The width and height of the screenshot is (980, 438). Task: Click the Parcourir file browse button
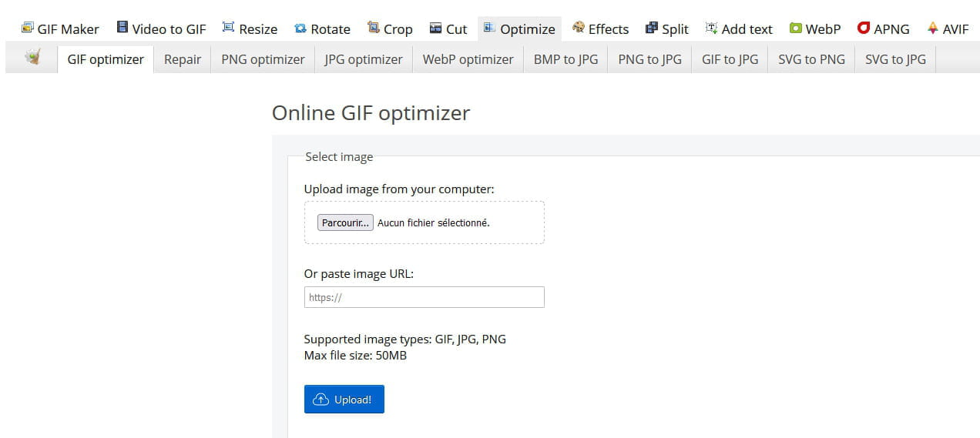coord(345,222)
